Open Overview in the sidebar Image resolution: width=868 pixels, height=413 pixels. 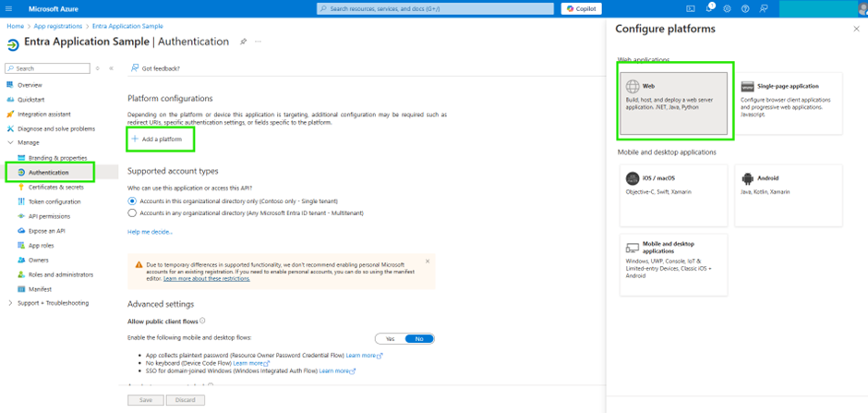tap(30, 85)
